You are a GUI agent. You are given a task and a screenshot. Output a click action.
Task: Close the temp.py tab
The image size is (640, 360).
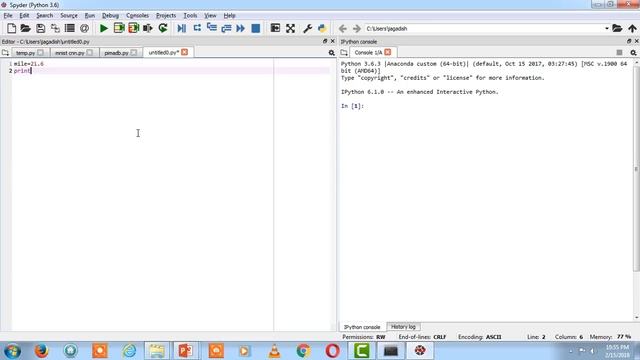(40, 53)
